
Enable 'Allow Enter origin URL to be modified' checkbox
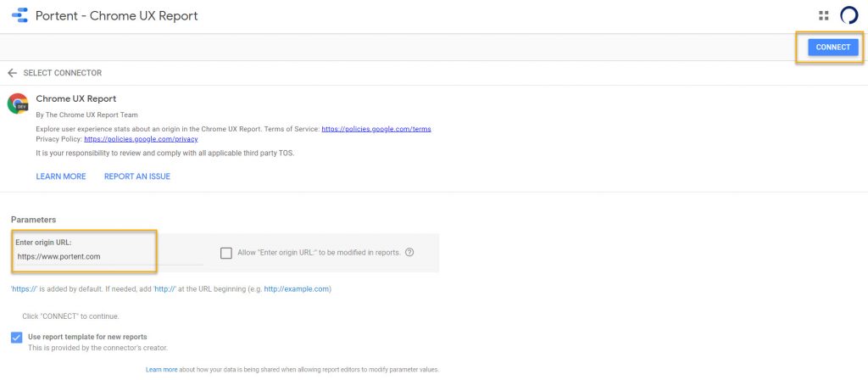point(226,253)
